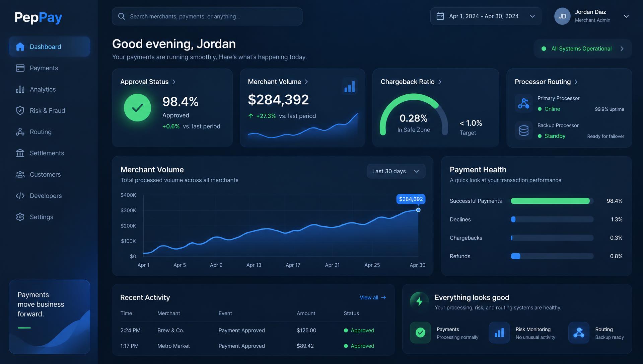The height and width of the screenshot is (364, 643).
Task: Click the Risk & Fraud shield icon
Action: (x=20, y=110)
